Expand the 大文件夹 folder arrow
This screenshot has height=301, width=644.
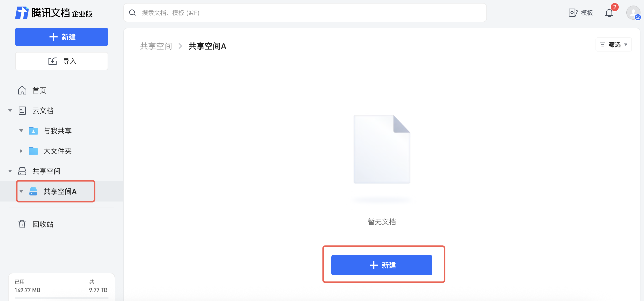pyautogui.click(x=21, y=151)
